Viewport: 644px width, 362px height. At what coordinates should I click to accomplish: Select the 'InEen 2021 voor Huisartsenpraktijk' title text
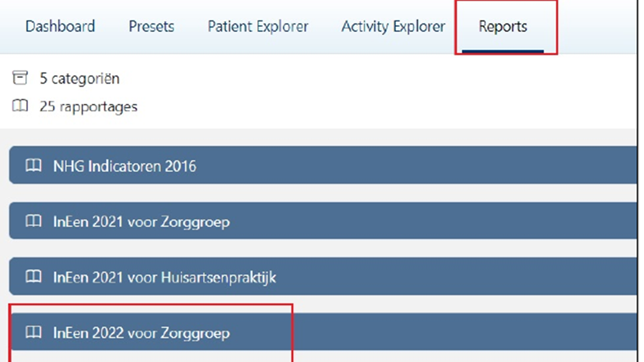click(165, 277)
